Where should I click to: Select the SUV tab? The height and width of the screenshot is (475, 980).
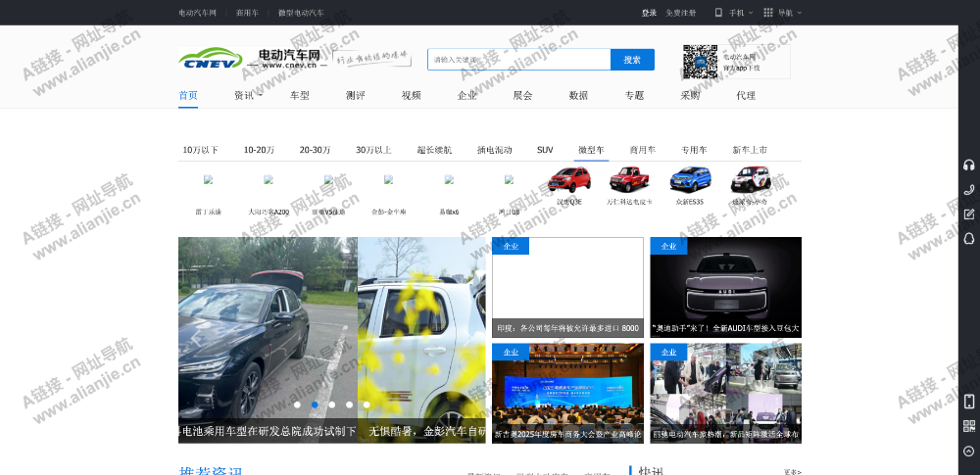[x=545, y=150]
